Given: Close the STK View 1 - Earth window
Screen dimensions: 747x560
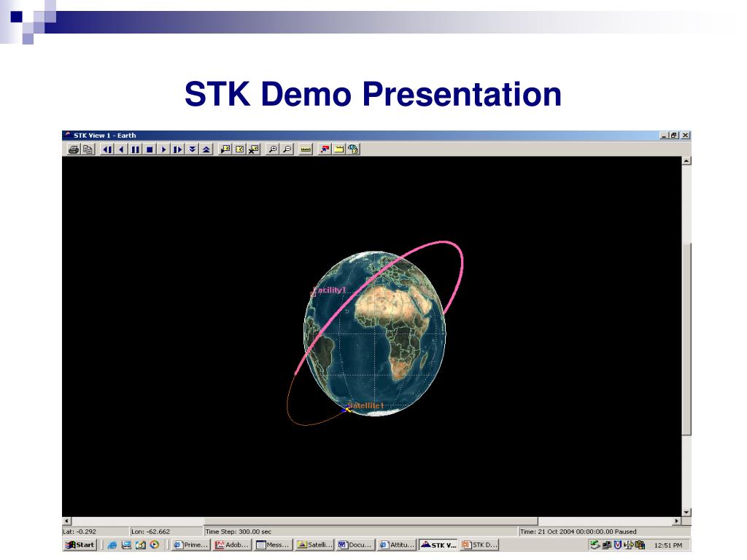Looking at the screenshot, I should (686, 135).
